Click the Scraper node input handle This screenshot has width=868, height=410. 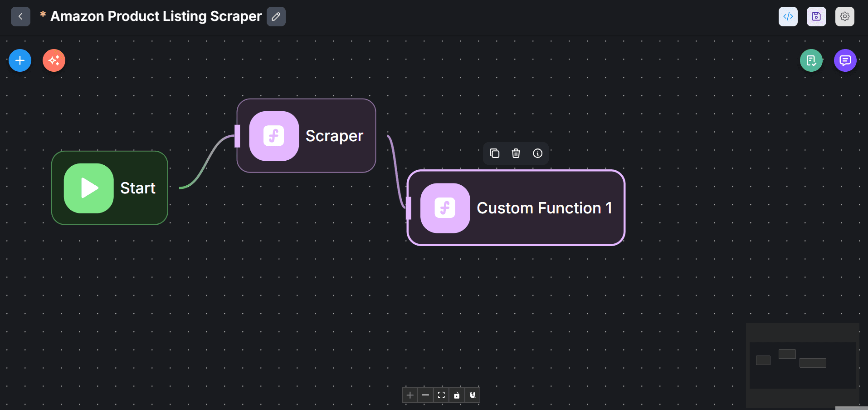coord(237,136)
